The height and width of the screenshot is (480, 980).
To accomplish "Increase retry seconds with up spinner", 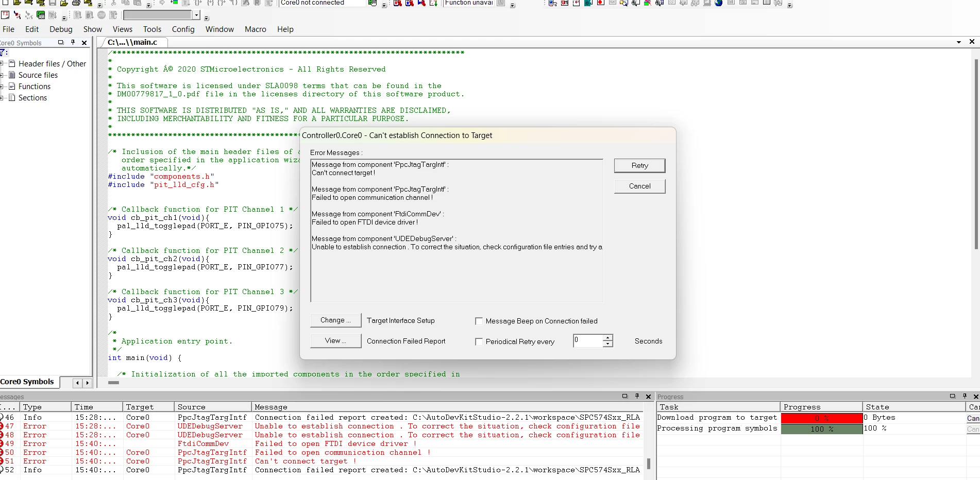I will 608,338.
